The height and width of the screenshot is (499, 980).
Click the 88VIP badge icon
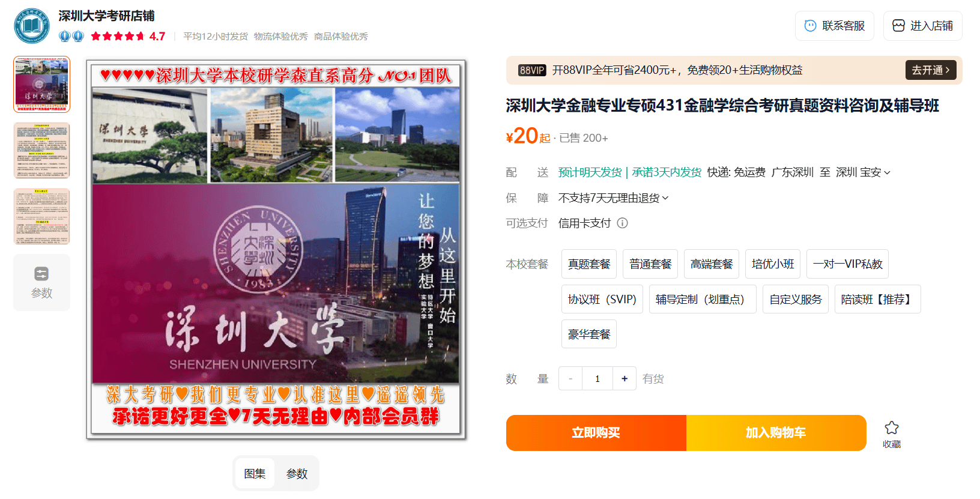tap(532, 70)
